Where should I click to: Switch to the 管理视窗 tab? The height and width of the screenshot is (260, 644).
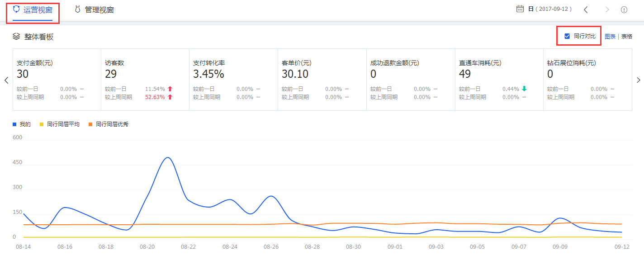click(x=99, y=9)
